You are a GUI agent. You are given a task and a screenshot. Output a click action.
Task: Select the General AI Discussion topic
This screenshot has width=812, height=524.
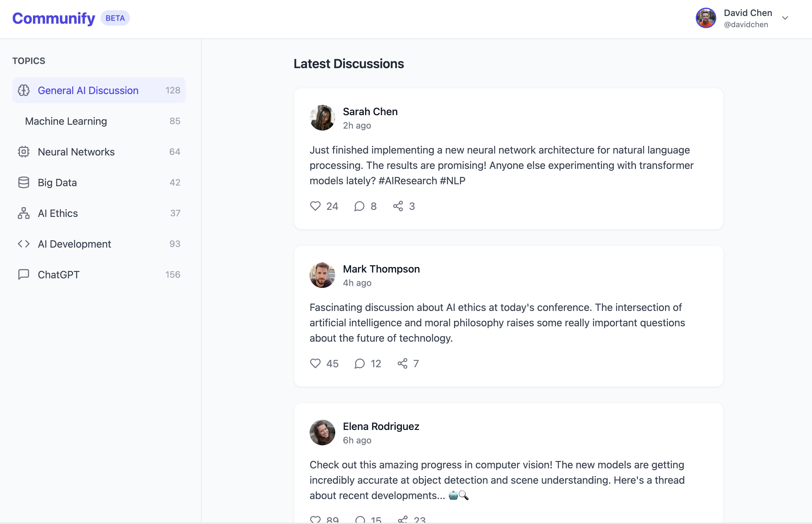pyautogui.click(x=88, y=90)
